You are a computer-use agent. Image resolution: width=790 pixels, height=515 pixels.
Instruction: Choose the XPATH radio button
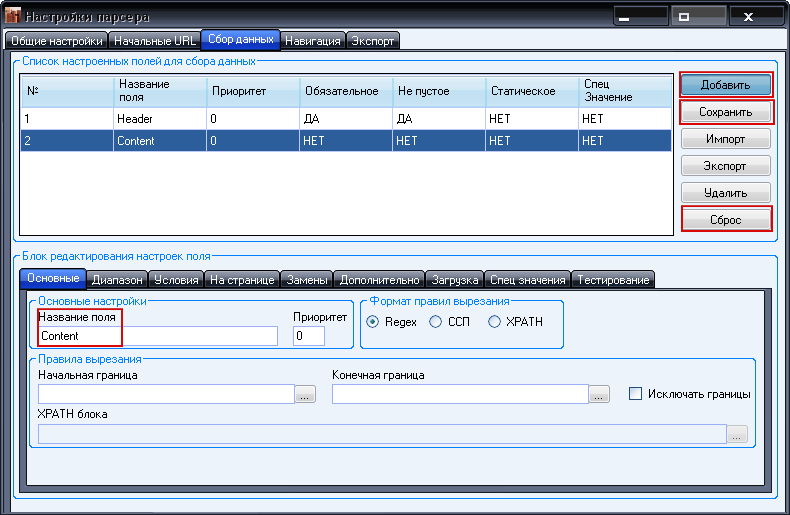495,322
